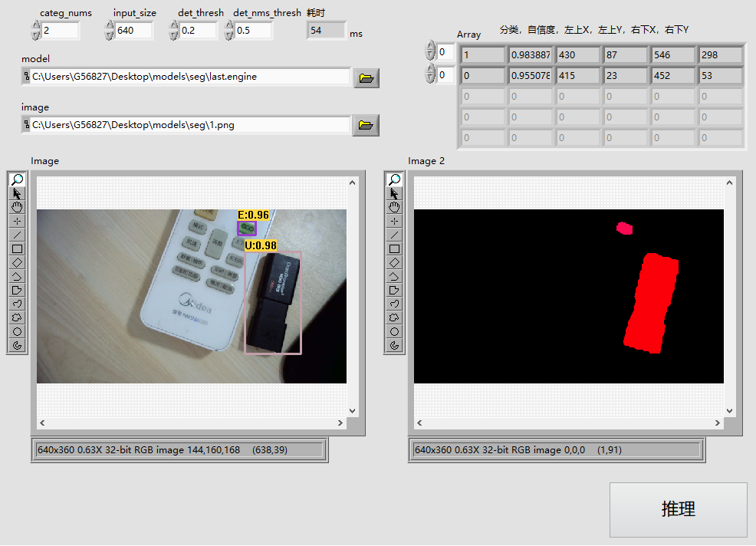Click the input_size field showing 640
This screenshot has width=756, height=546.
point(133,31)
